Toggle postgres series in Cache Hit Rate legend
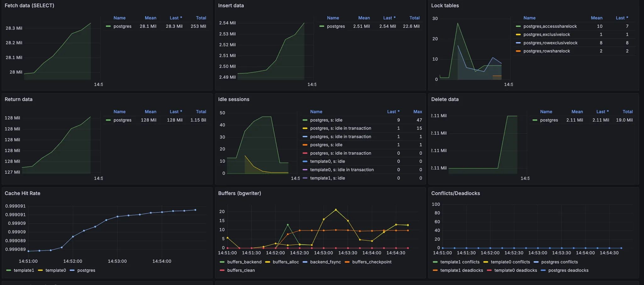The width and height of the screenshot is (644, 285). 86,270
